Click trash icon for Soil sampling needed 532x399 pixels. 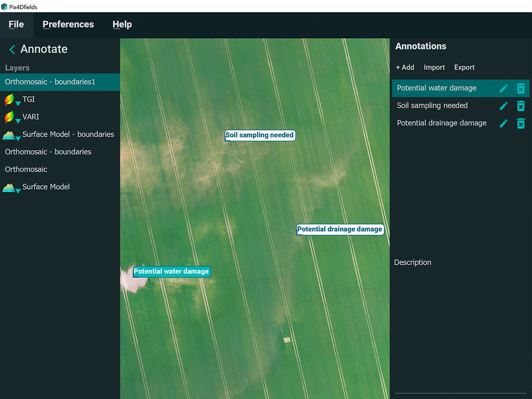pyautogui.click(x=521, y=106)
